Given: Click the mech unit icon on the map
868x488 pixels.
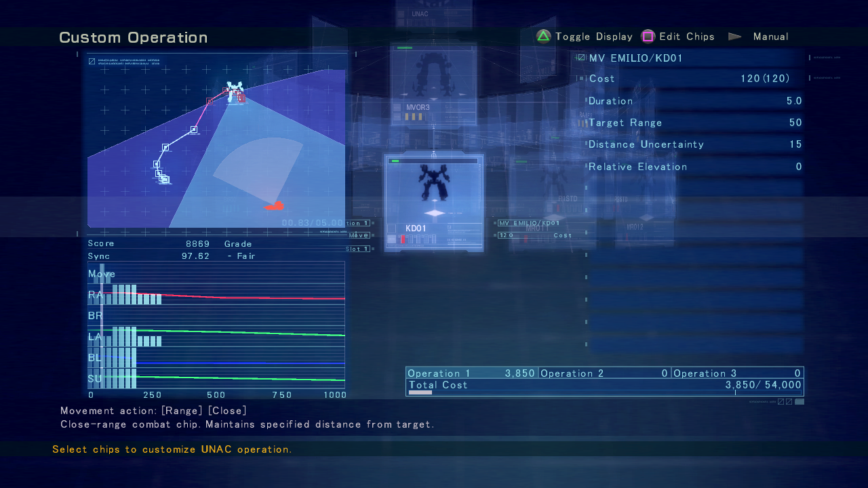Looking at the screenshot, I should coord(235,91).
